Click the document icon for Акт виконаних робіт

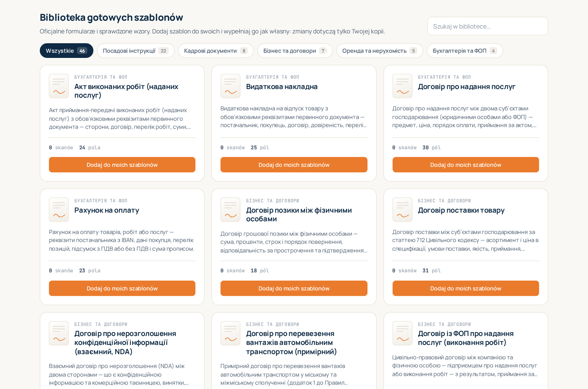point(59,86)
